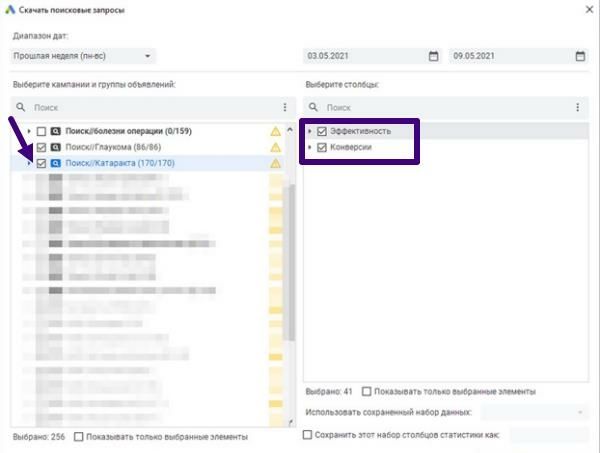Click search campaign icon of Поиск//Катаракта
600x453 pixels.
[55, 163]
